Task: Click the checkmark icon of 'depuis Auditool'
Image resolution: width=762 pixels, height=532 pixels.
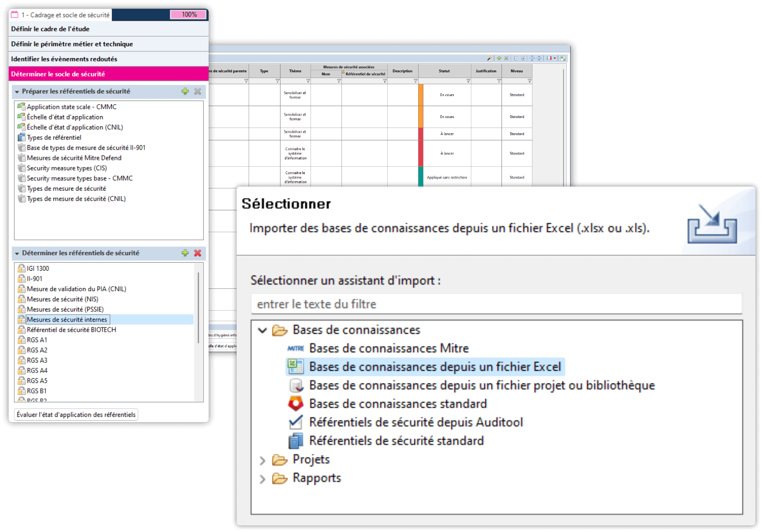Action: [296, 422]
